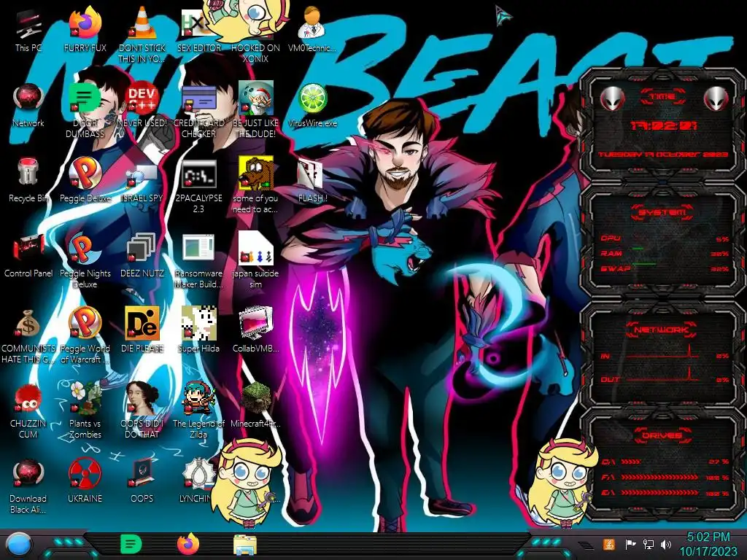The image size is (747, 560).
Task: Open the green chat app in taskbar
Action: (131, 544)
